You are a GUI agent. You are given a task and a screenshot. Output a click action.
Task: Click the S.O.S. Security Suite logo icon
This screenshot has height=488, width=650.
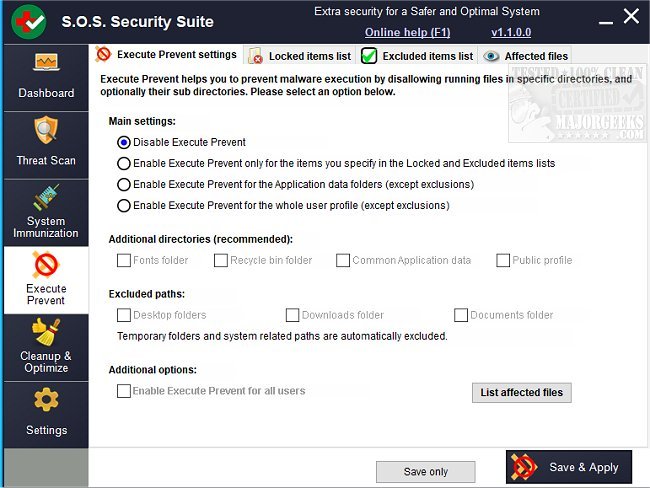(x=28, y=21)
